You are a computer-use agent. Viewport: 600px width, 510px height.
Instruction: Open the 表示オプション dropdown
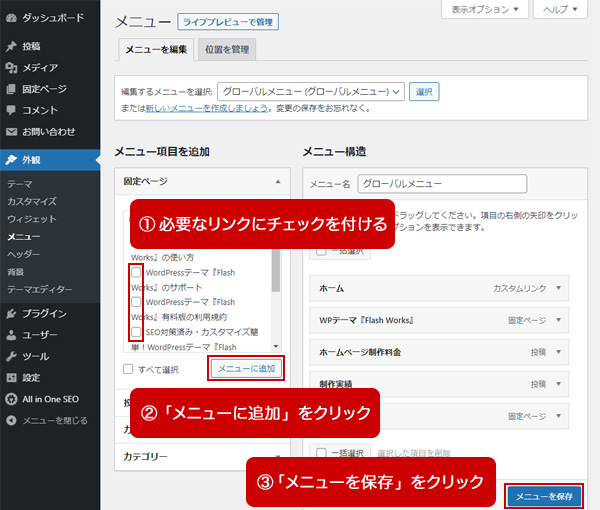click(485, 9)
